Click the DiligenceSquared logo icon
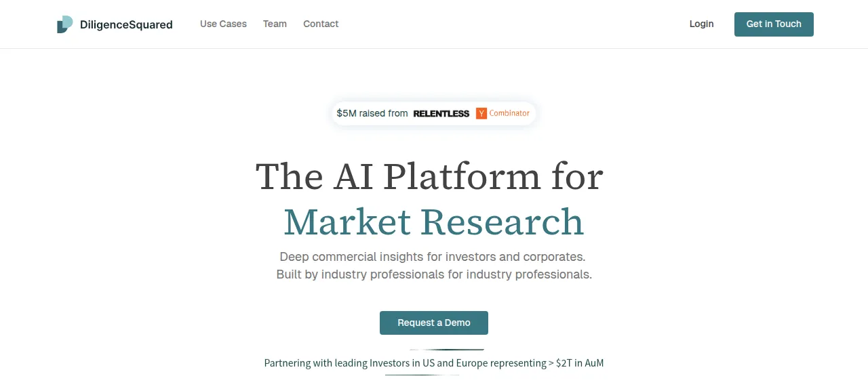This screenshot has width=868, height=391. [65, 24]
